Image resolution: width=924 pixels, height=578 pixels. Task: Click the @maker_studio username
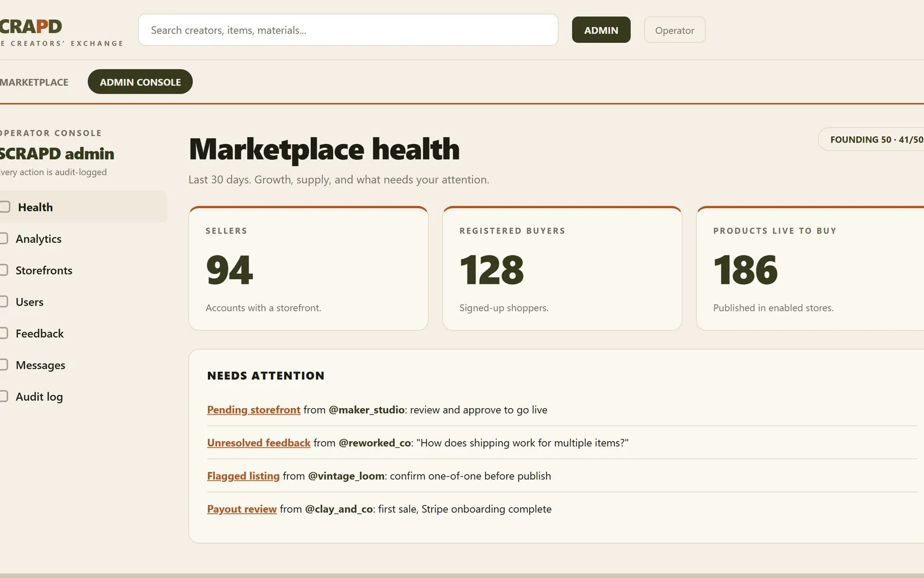[x=367, y=410]
